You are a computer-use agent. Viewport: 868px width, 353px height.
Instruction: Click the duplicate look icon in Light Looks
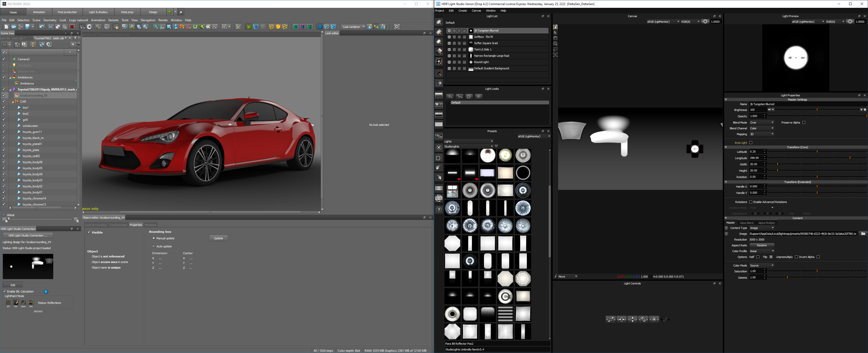(469, 96)
